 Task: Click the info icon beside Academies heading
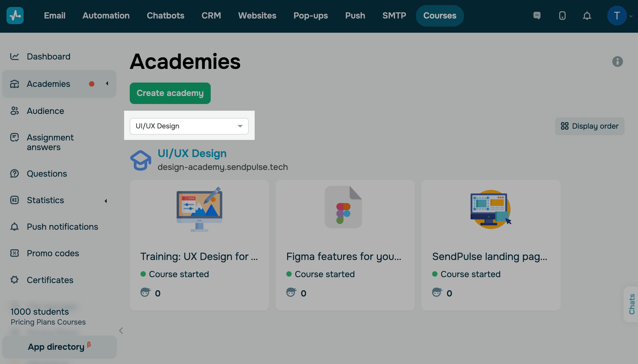point(617,62)
